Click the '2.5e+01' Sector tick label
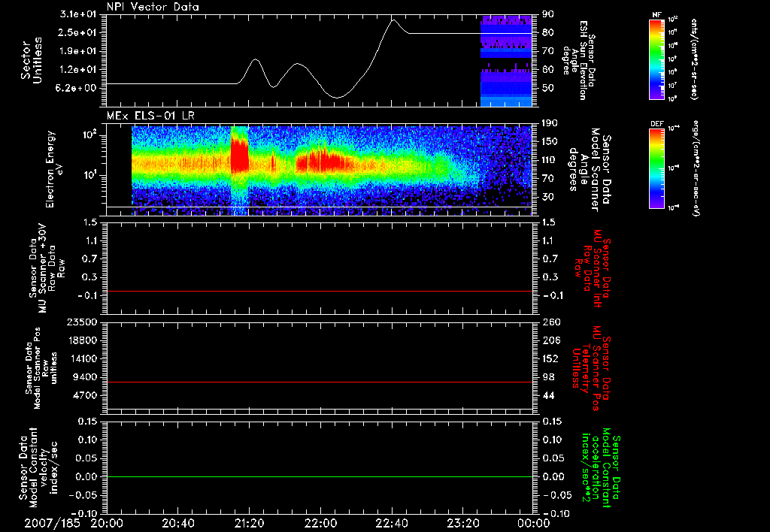This screenshot has height=532, width=770. 80,32
